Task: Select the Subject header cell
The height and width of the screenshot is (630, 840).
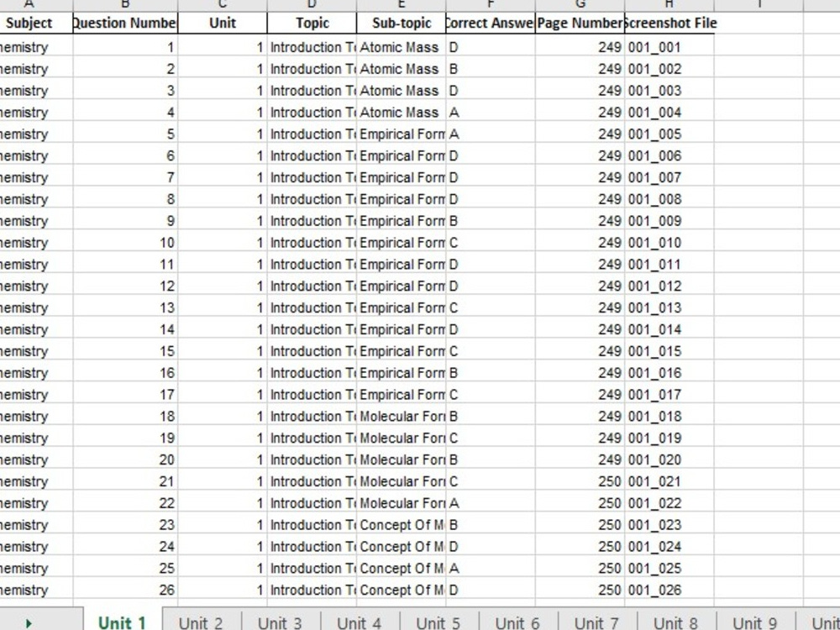Action: tap(36, 23)
